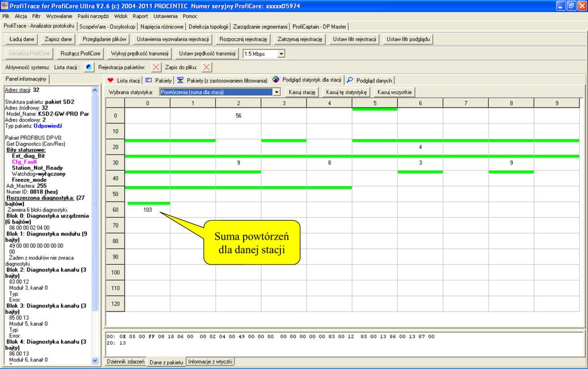
Task: Click Kasuj tę statystykę button
Action: pos(346,92)
